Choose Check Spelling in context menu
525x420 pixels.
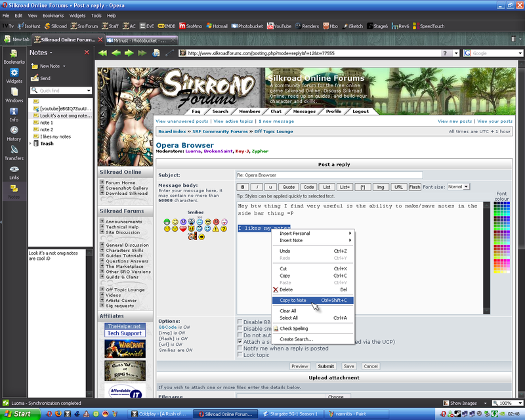tap(313, 329)
